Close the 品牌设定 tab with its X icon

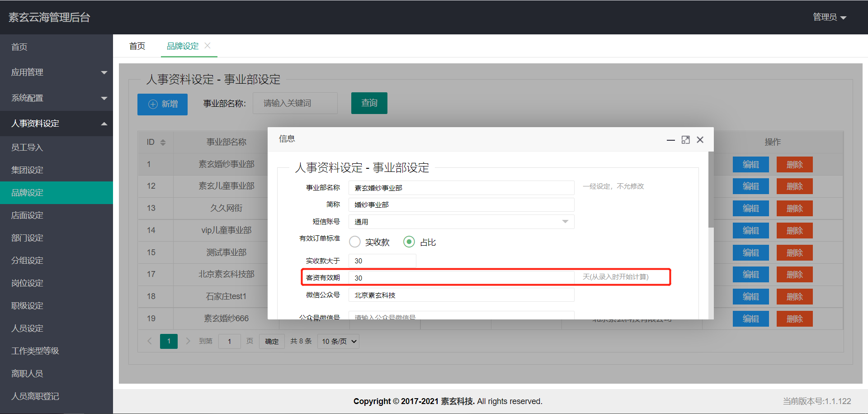click(208, 46)
